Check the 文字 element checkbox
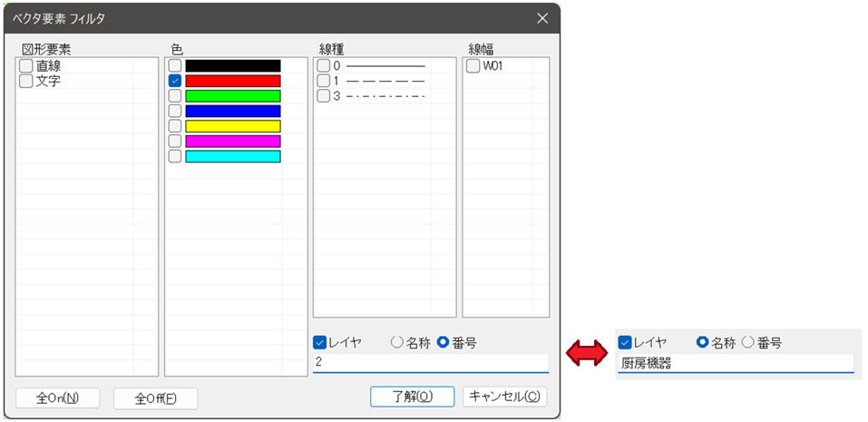This screenshot has width=868, height=422. point(26,82)
